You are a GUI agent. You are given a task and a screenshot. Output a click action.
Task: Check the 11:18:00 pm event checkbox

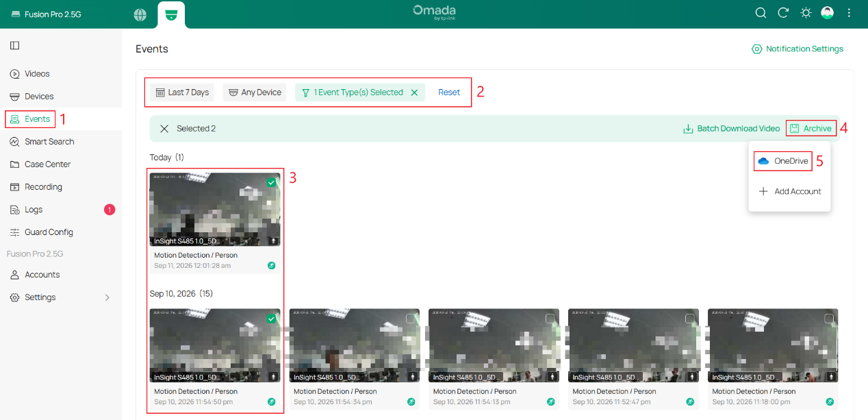829,319
